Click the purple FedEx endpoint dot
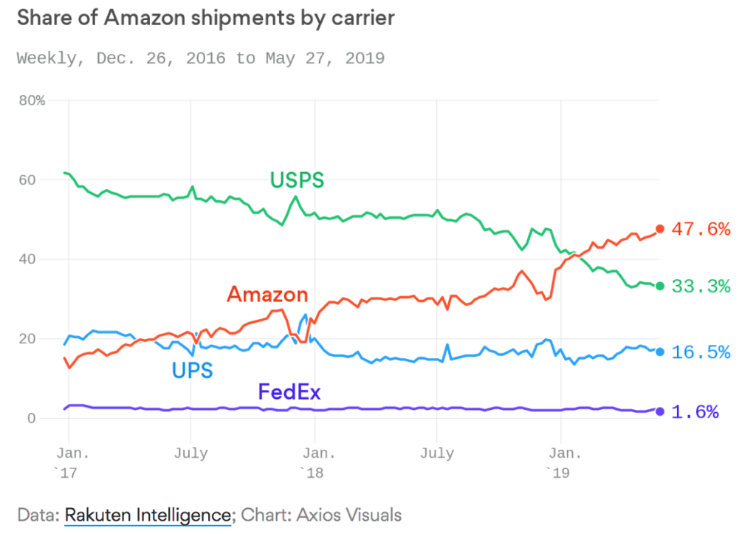The image size is (756, 534). (x=660, y=411)
